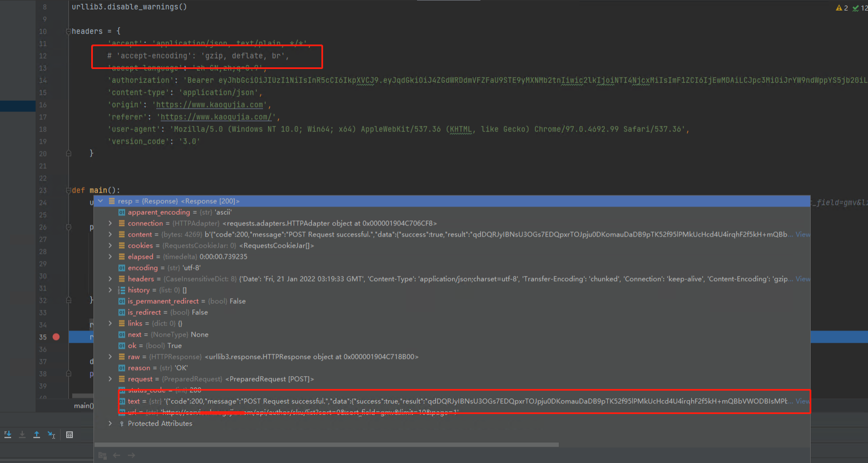This screenshot has height=463, width=868.
Task: Select the encoding = 'utf-8' row
Action: pyautogui.click(x=452, y=268)
